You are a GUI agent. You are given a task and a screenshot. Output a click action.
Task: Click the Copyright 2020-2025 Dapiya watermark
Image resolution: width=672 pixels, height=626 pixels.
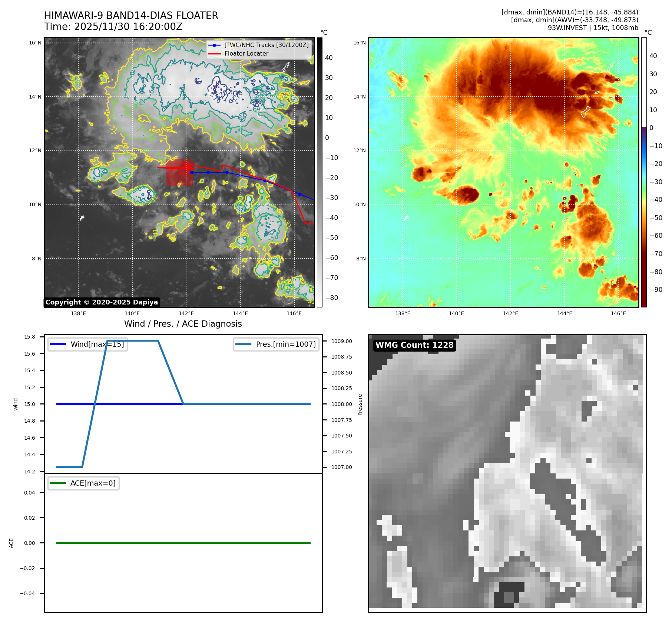click(102, 302)
